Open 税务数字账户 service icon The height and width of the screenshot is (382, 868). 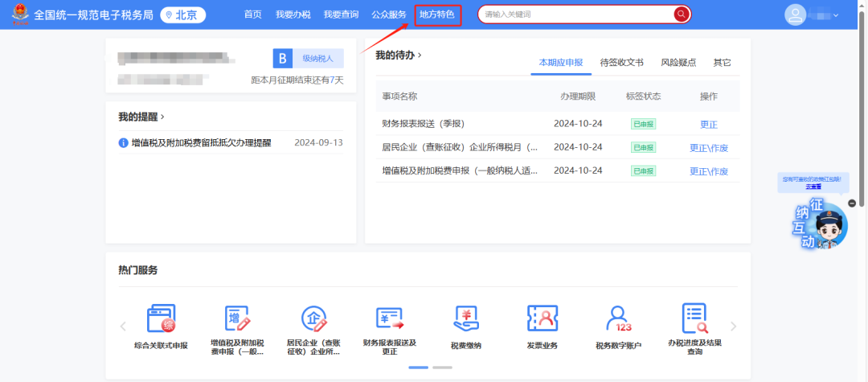click(618, 318)
